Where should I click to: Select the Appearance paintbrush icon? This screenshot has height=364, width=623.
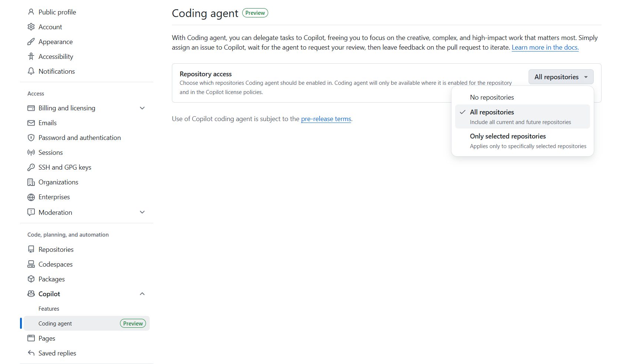[31, 41]
